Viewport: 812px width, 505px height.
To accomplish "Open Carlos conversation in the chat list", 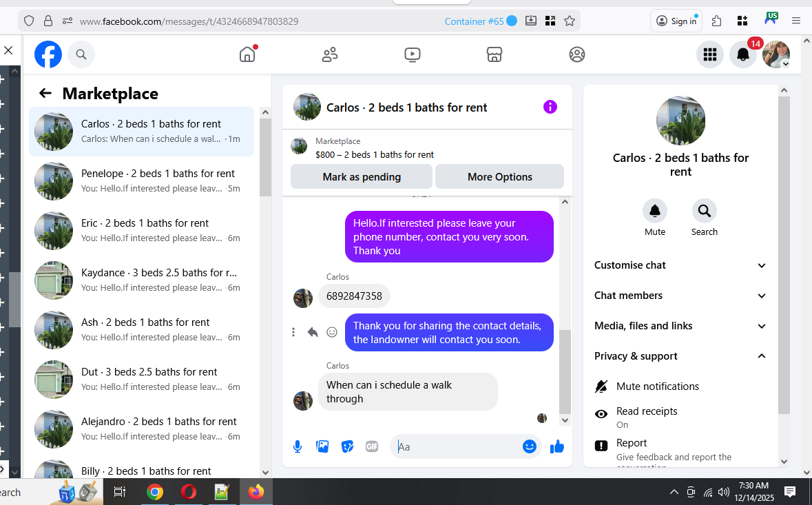I will click(x=141, y=132).
